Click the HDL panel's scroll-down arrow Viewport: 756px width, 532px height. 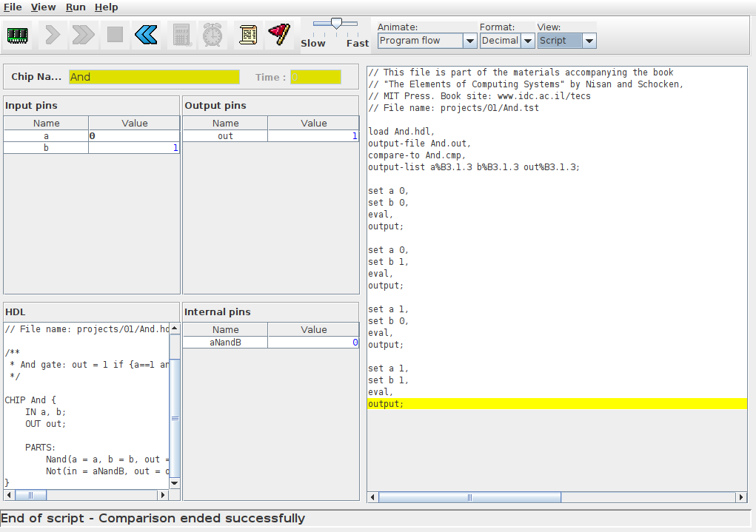point(175,482)
